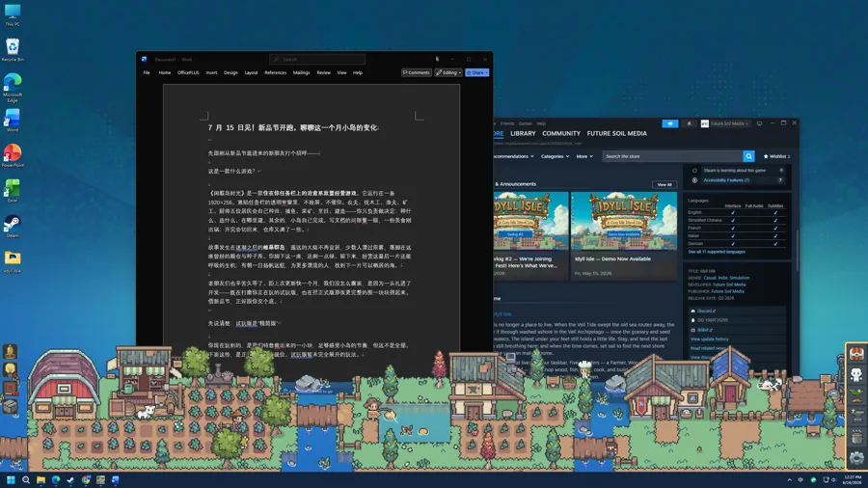Open the Design tab in Word
The height and width of the screenshot is (488, 868).
coord(231,72)
